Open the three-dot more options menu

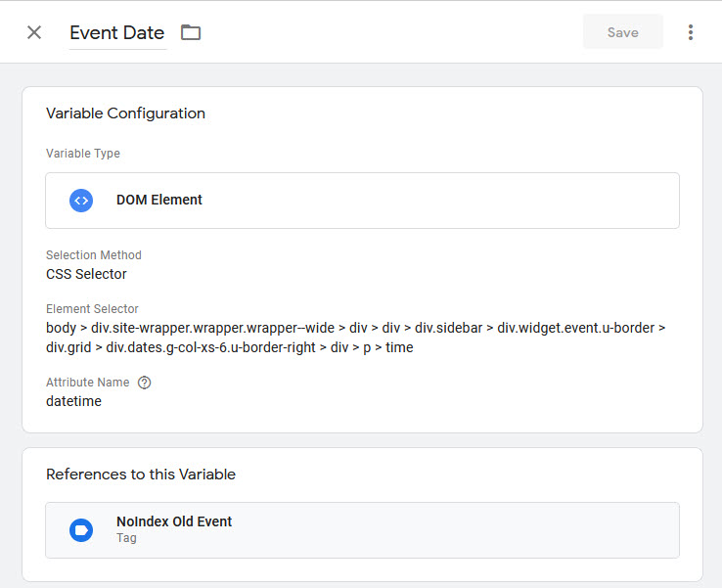pyautogui.click(x=691, y=32)
